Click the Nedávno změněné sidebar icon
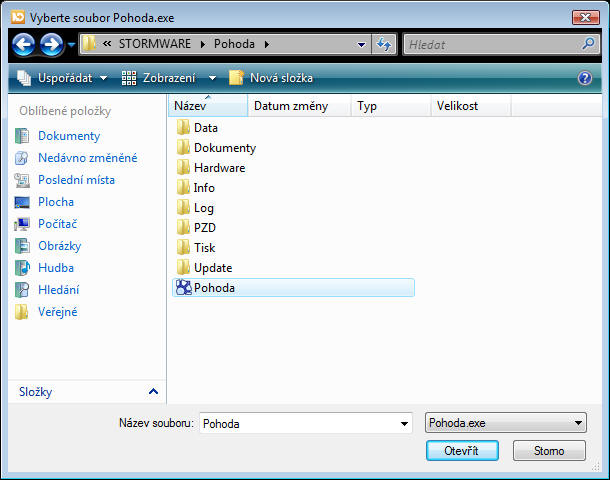Image resolution: width=610 pixels, height=480 pixels. click(21, 158)
